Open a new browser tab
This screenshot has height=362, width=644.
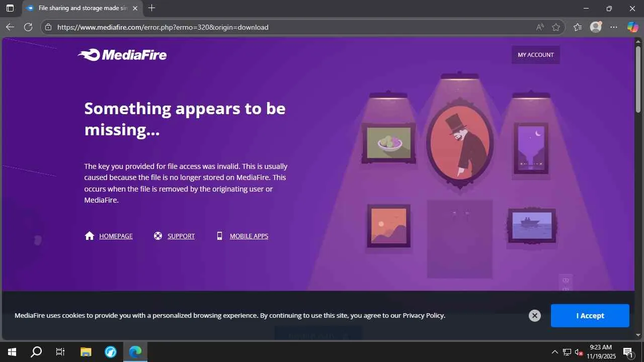152,8
